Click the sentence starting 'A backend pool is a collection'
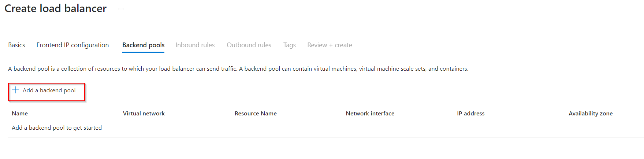Screen dimensions: 644x159 123,69
